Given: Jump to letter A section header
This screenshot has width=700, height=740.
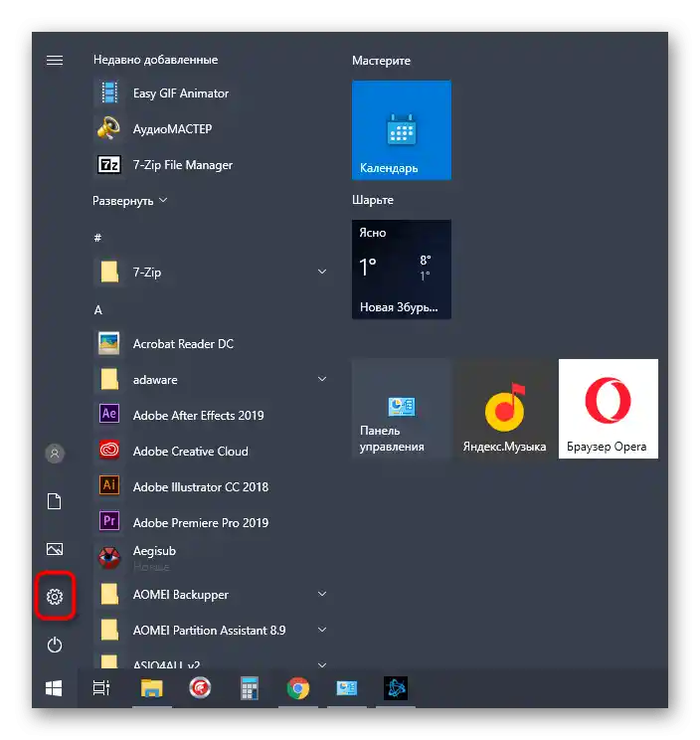Looking at the screenshot, I should [x=98, y=310].
